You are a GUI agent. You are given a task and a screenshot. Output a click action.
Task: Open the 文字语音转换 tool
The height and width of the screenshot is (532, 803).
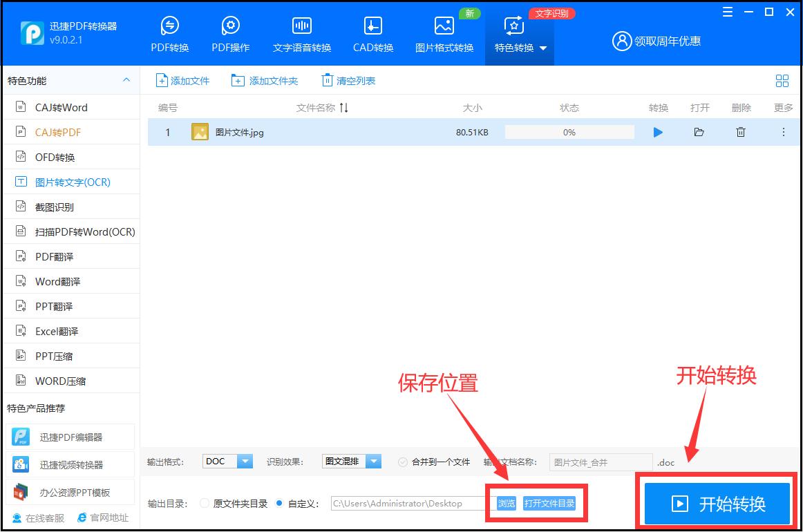tap(301, 32)
